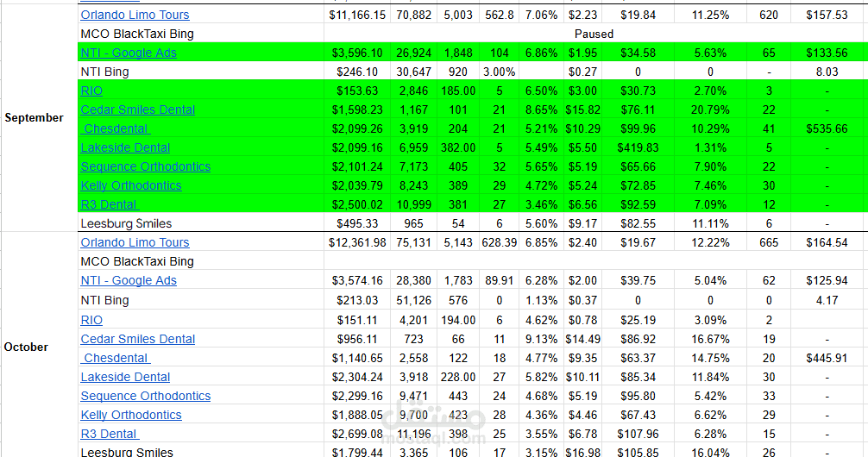Open October Chesdental link
This screenshot has height=457, width=868.
coord(116,358)
